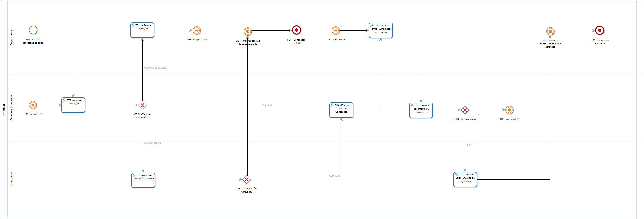Image resolution: width=644 pixels, height=219 pixels.
Task: Click the T06 Revisar documentos e assinaturas task
Action: coord(421,110)
